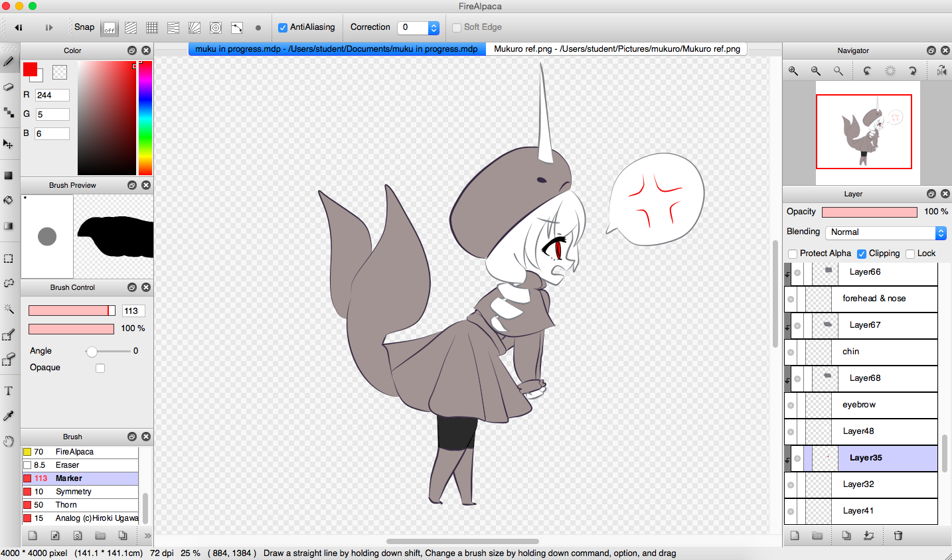Select the Analog (c)Hiroki Ugawa brush

tap(80, 518)
